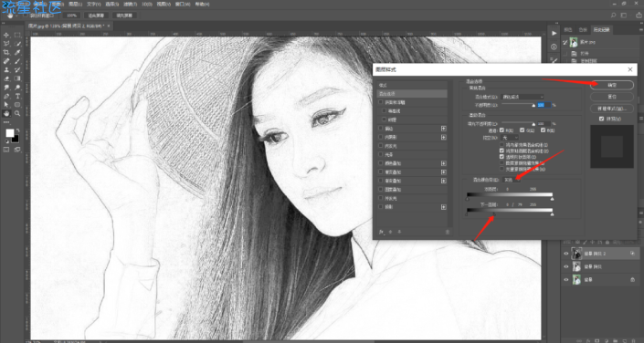Add another 颜色叠加 effect via plus

point(444,163)
